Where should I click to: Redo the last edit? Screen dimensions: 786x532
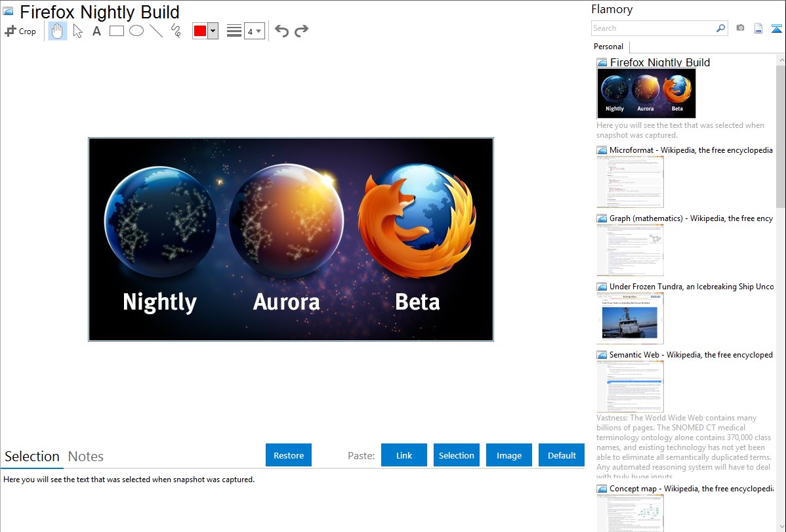coord(301,31)
